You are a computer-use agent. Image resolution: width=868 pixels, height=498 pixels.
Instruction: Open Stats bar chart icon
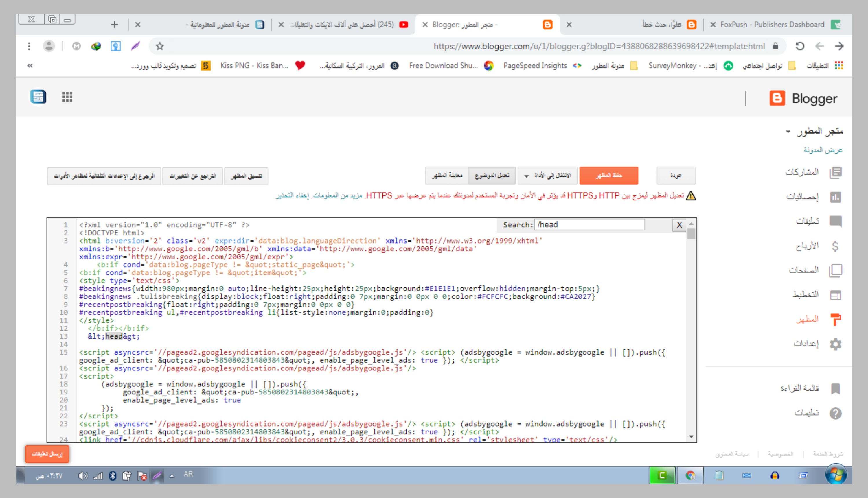(835, 197)
